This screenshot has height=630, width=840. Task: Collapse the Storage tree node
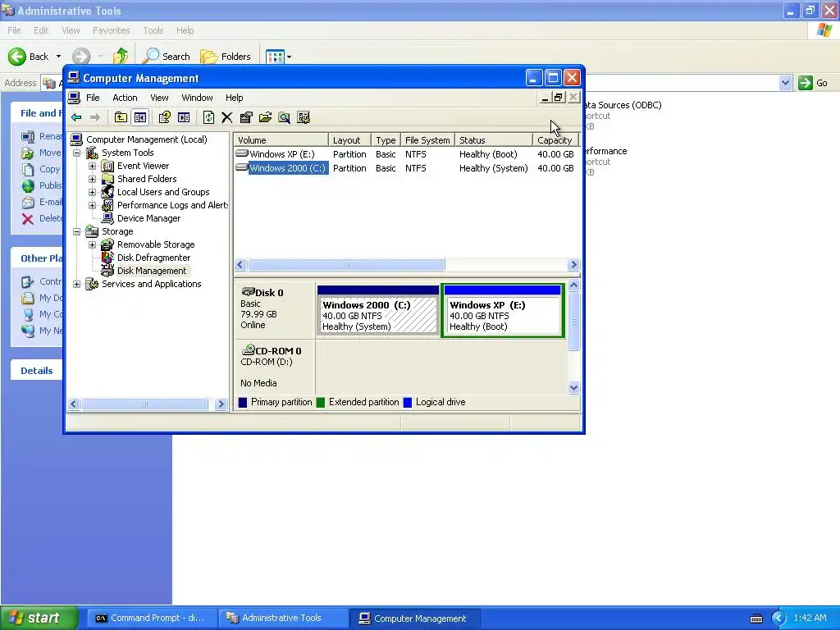(77, 231)
